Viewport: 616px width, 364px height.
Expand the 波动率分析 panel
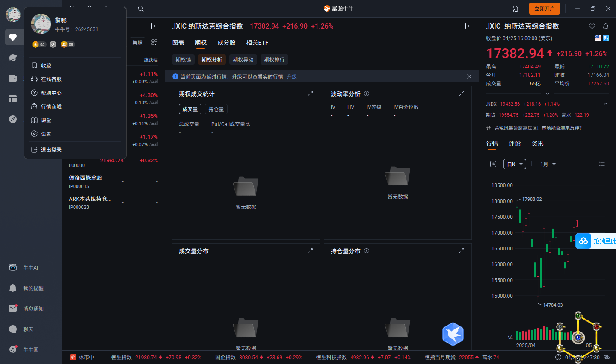click(462, 94)
